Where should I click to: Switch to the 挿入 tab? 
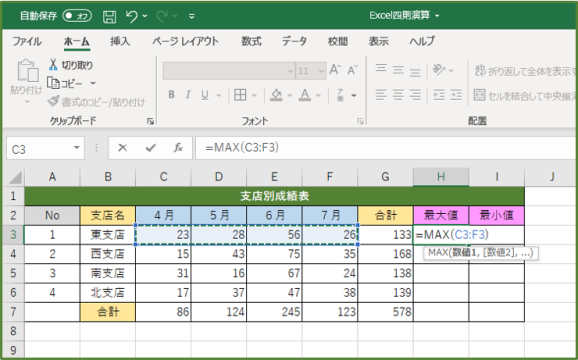click(120, 41)
